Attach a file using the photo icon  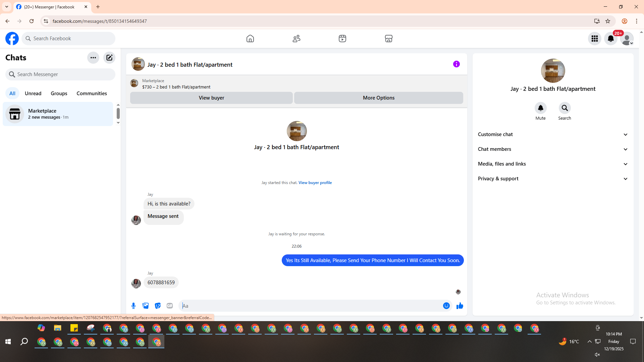pos(146,306)
